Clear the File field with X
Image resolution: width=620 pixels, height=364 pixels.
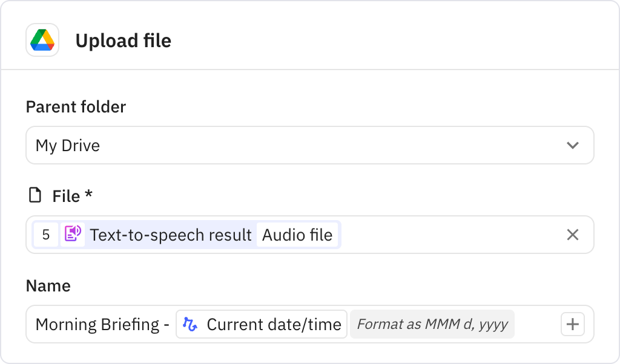point(572,235)
